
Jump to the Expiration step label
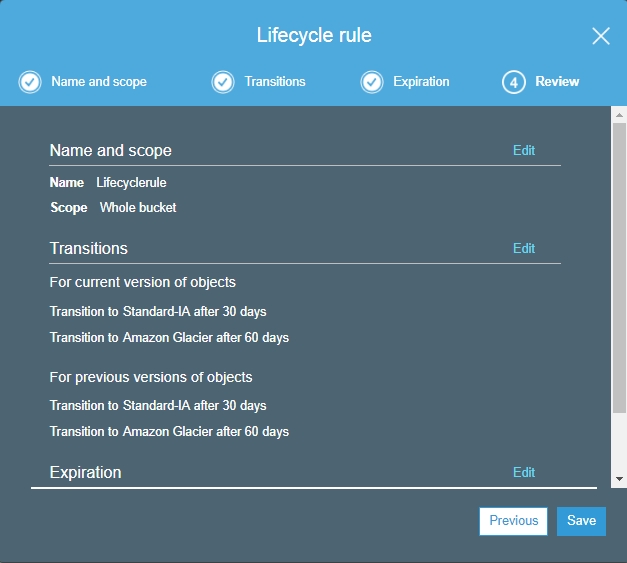(x=421, y=82)
